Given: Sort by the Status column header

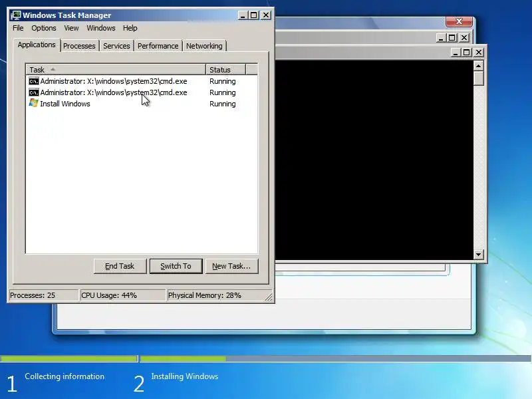Looking at the screenshot, I should tap(225, 70).
